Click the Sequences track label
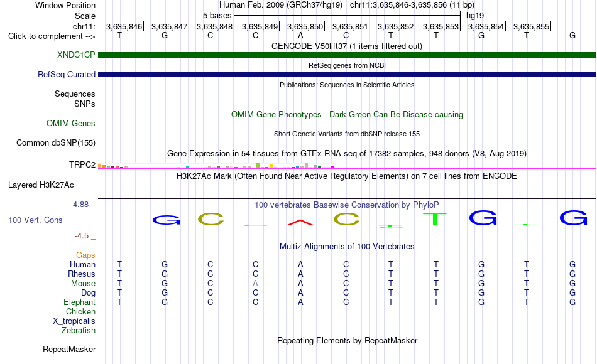The image size is (597, 364). point(75,94)
